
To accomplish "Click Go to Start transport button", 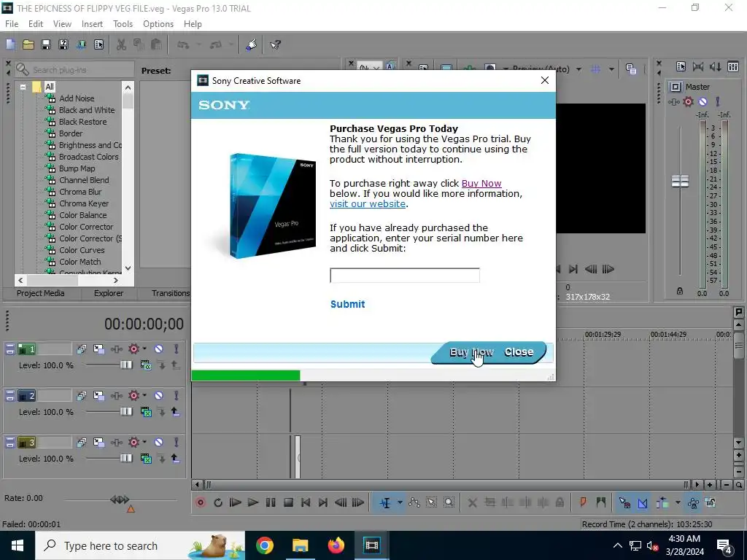I will pos(306,502).
